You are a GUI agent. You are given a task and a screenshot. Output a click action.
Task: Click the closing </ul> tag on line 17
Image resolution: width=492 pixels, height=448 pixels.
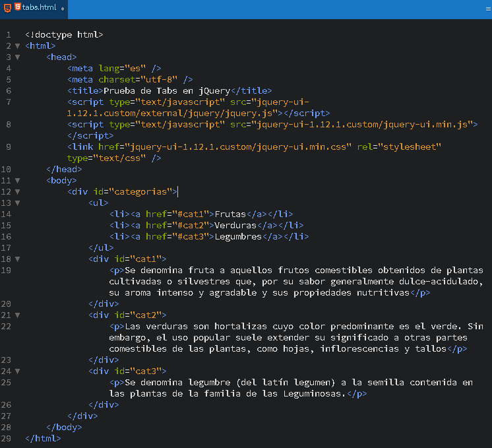pos(101,248)
